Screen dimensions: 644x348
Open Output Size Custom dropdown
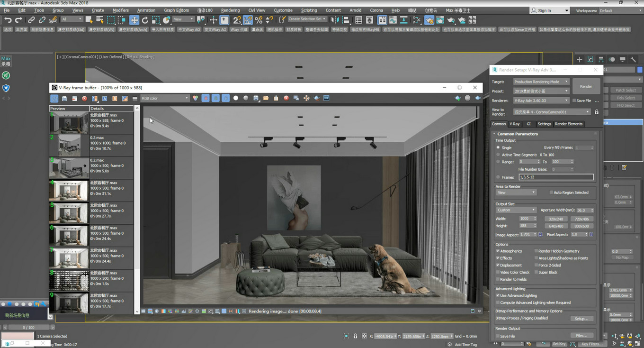(x=516, y=210)
